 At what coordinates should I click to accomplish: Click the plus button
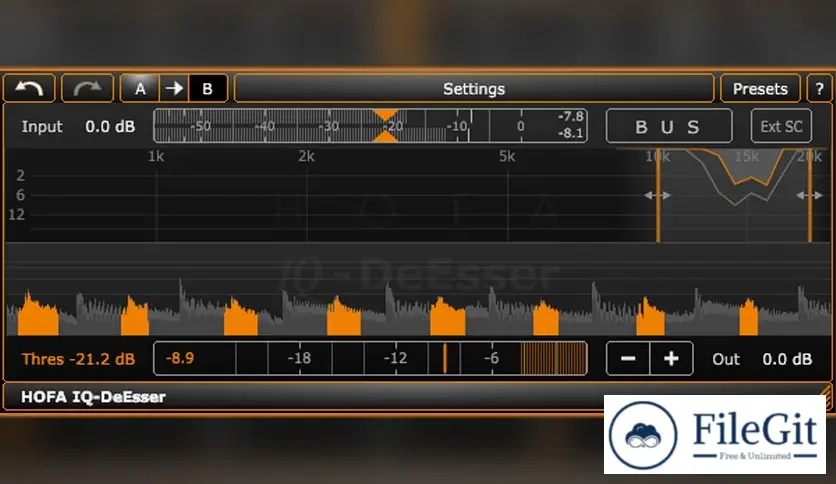671,359
